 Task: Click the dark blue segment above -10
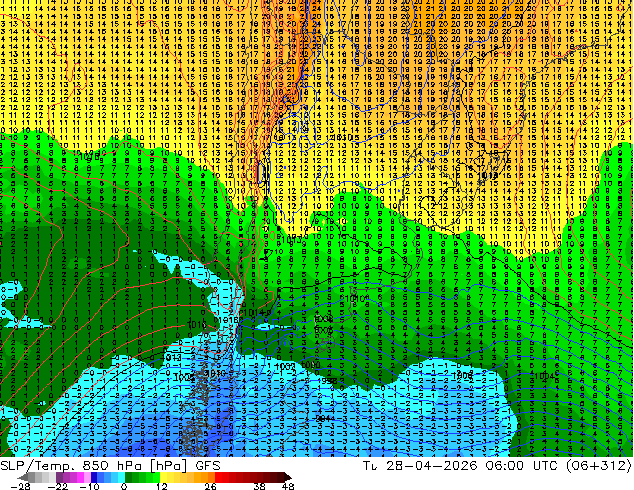pyautogui.click(x=94, y=477)
